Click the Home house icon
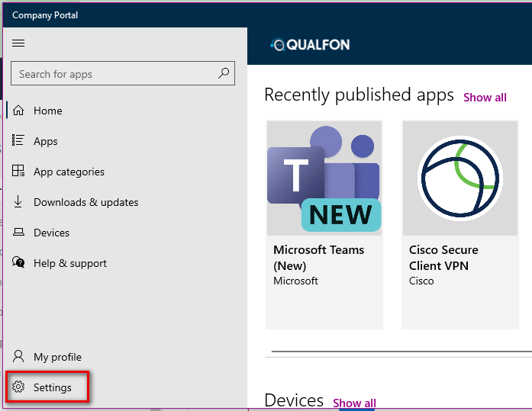The image size is (532, 411). [18, 111]
